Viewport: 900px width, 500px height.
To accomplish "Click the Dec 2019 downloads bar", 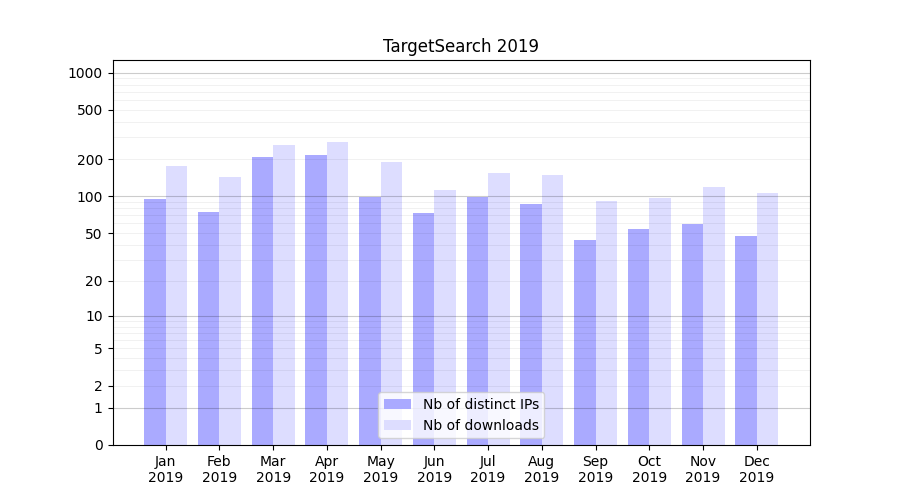I will pyautogui.click(x=767, y=318).
